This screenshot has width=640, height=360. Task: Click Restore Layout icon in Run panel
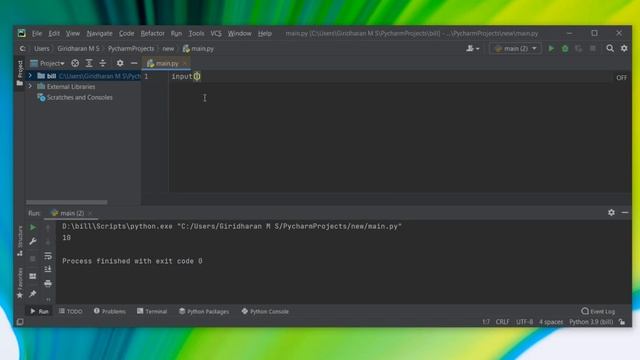(33, 276)
